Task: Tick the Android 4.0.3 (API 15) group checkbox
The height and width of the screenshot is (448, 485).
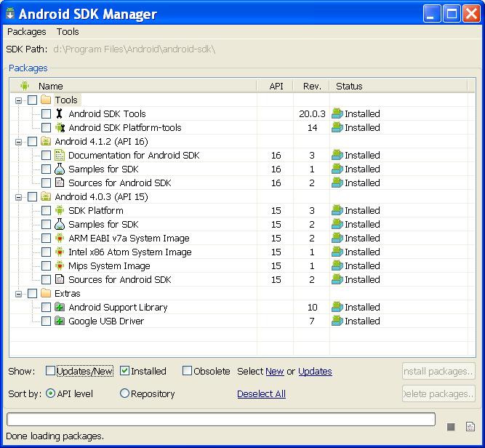Action: [x=32, y=196]
